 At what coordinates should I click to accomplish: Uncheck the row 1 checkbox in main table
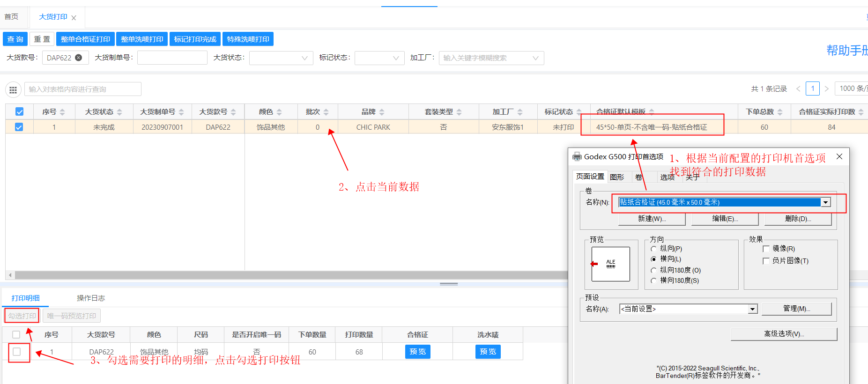click(19, 127)
